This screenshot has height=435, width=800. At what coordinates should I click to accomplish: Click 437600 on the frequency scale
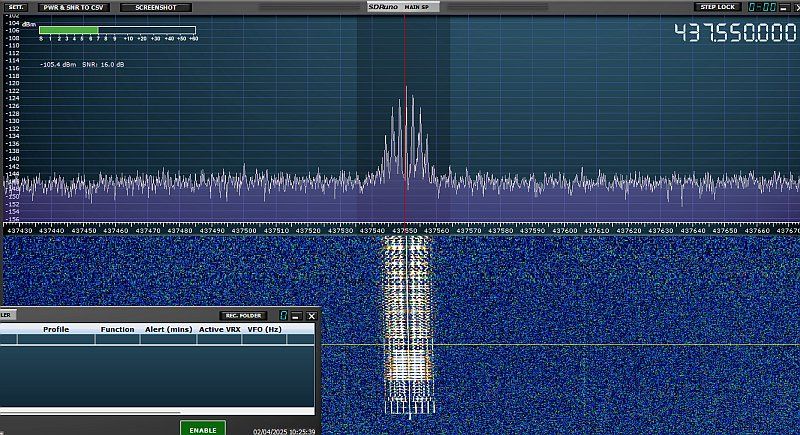(x=565, y=231)
